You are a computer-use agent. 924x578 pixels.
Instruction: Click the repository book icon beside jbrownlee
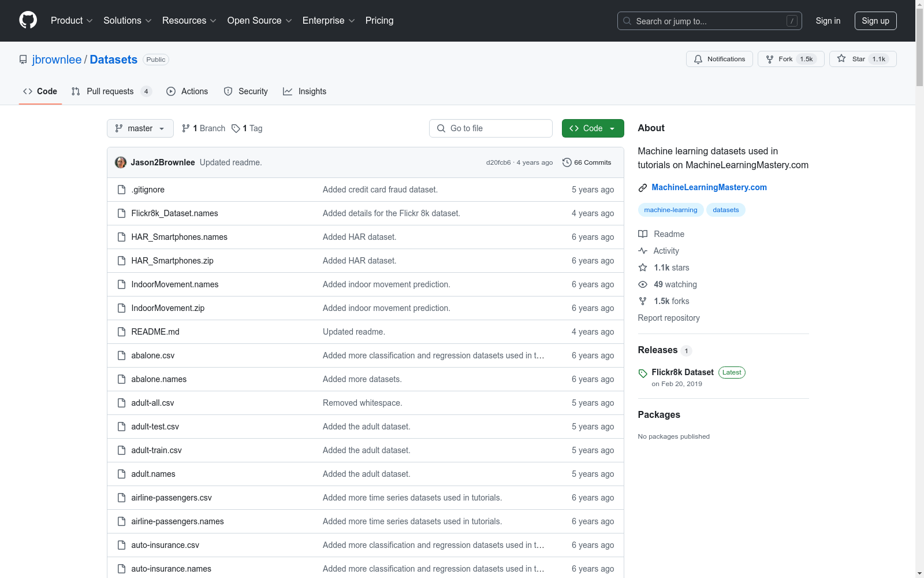tap(23, 60)
